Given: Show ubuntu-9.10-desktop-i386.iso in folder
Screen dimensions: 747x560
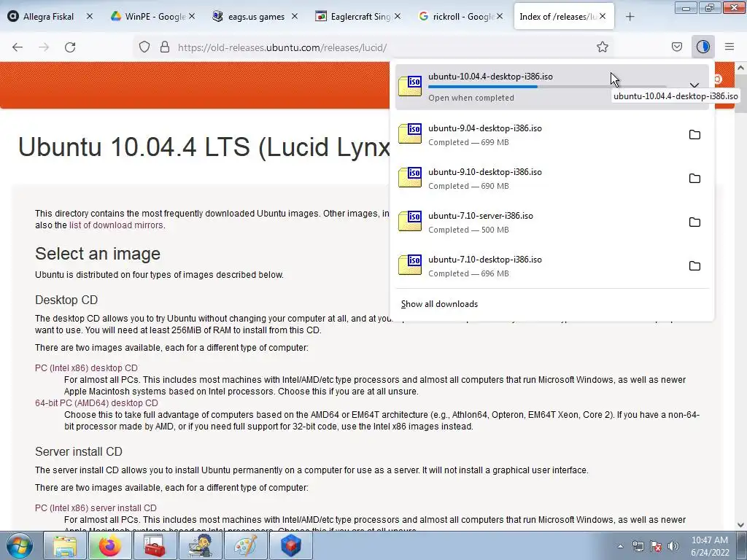Looking at the screenshot, I should 694,179.
